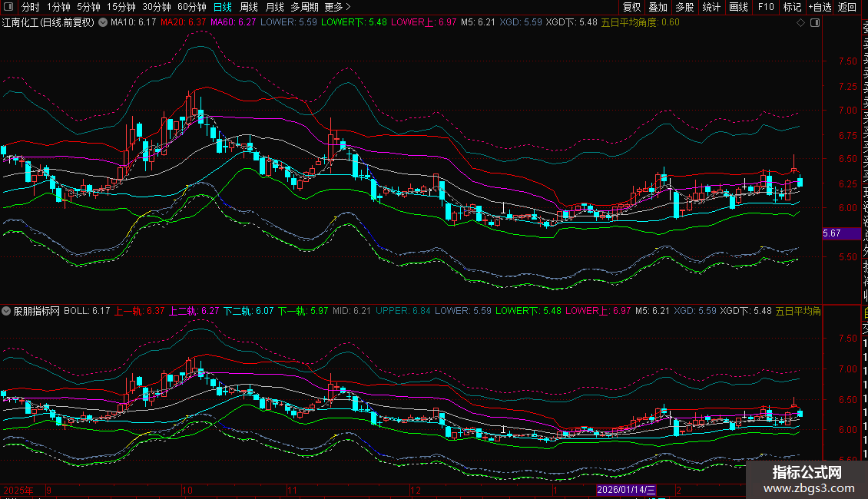Add stock via +自选 button
Viewport: 868px width, 499px height.
(x=820, y=7)
